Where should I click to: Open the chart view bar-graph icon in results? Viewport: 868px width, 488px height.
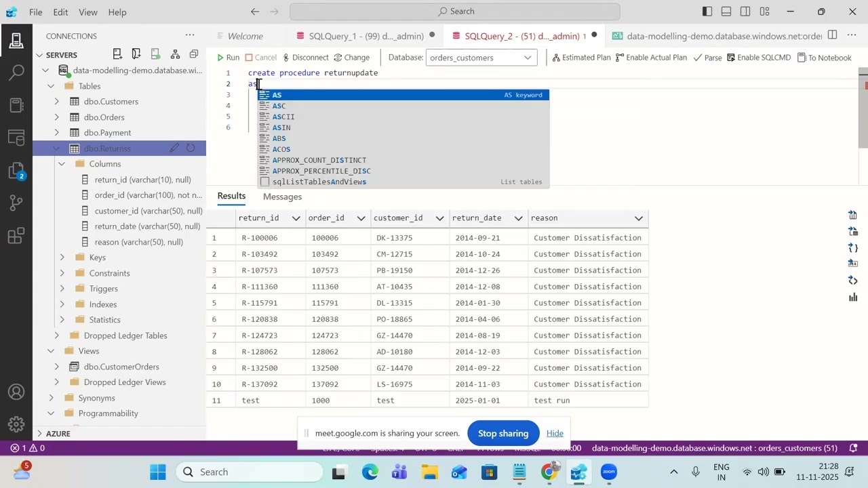coord(853,297)
